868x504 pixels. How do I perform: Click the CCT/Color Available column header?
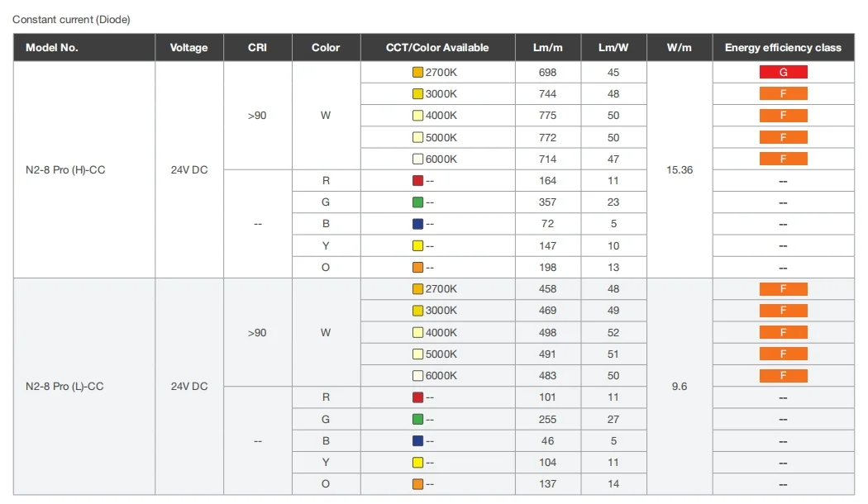tap(437, 48)
